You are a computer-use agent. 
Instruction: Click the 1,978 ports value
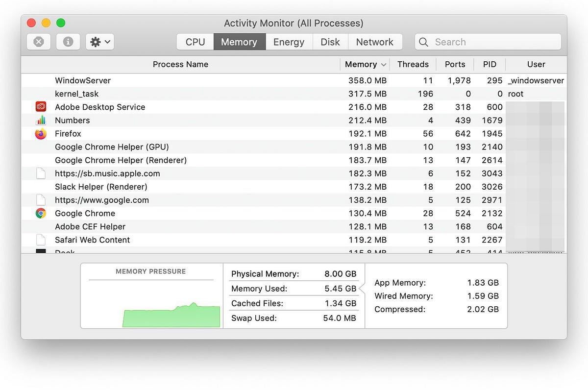click(459, 80)
